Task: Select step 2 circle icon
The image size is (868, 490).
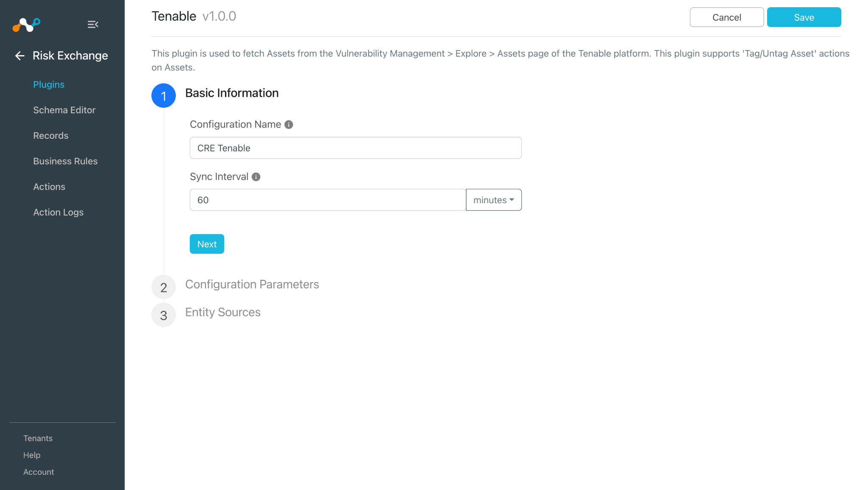Action: [x=164, y=287]
